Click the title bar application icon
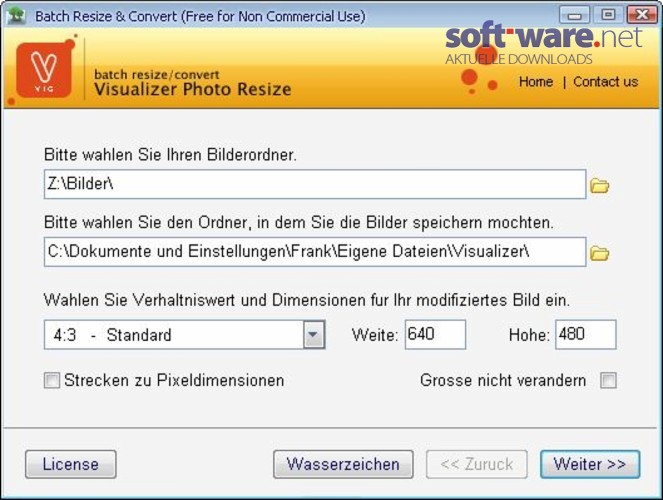The width and height of the screenshot is (663, 500). pyautogui.click(x=16, y=16)
